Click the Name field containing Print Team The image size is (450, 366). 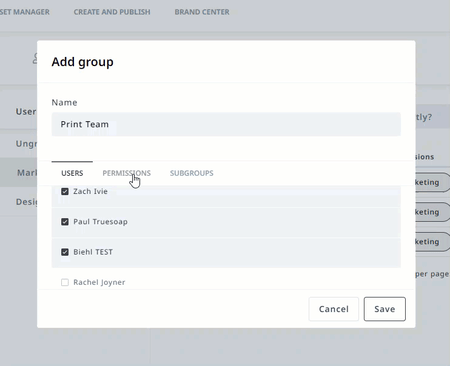click(226, 124)
